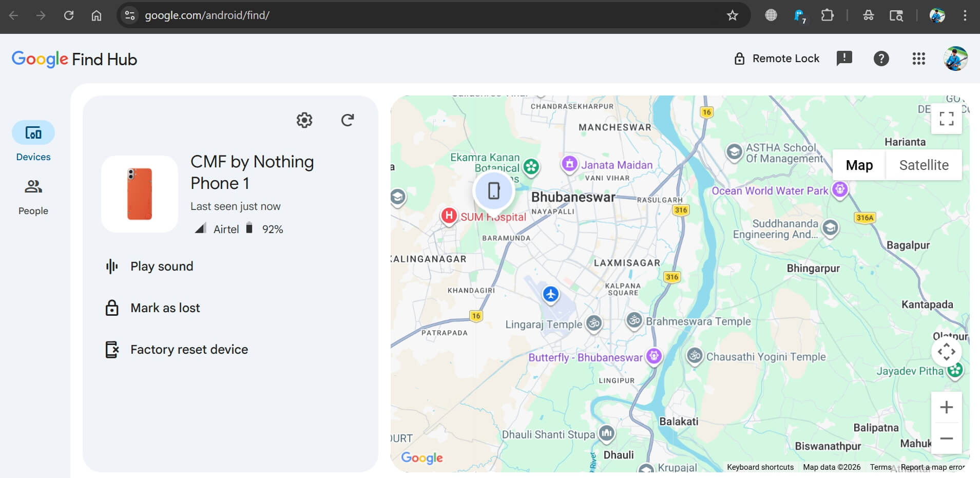This screenshot has height=478, width=980.
Task: Open the Google apps grid
Action: point(919,59)
